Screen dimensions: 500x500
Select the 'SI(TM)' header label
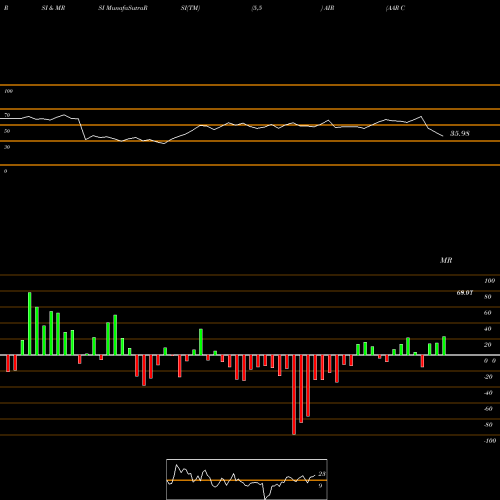point(190,8)
